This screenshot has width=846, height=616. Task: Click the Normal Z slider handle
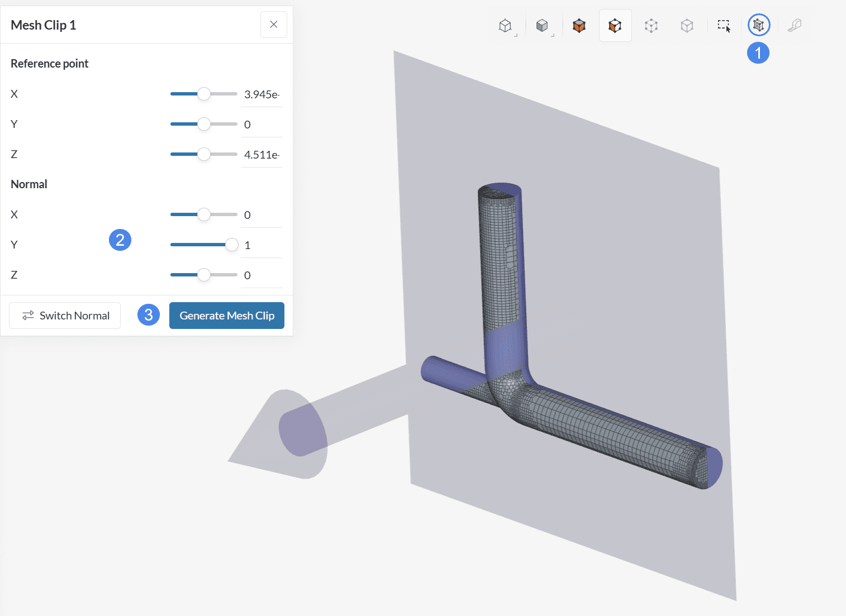[x=204, y=275]
